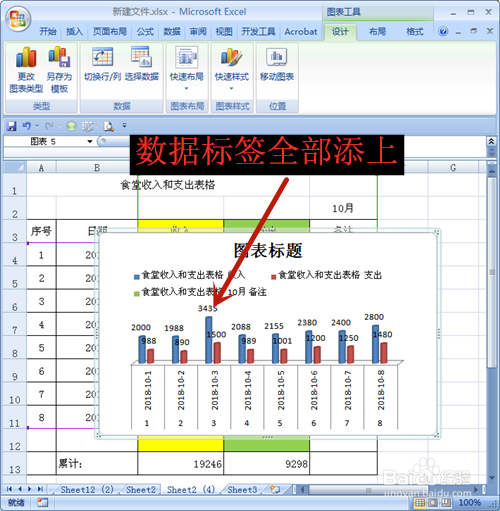Open the 审阅 (Review) tab

point(198,32)
